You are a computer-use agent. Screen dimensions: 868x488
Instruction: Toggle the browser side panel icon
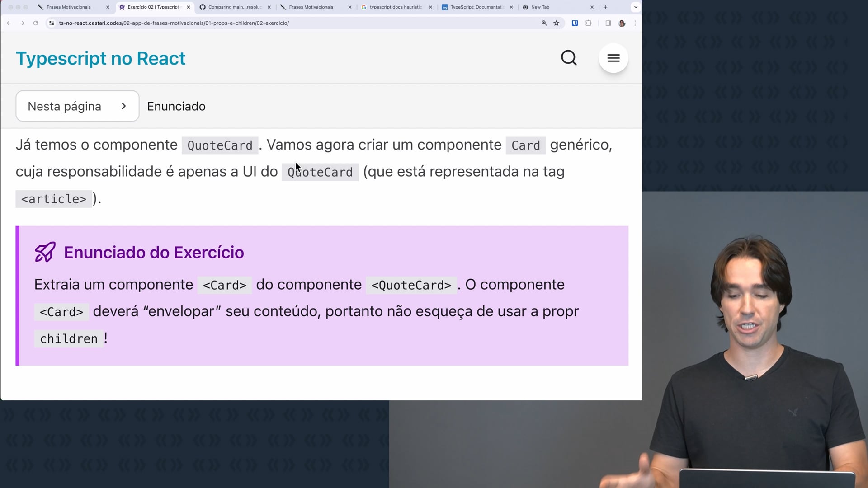click(608, 23)
